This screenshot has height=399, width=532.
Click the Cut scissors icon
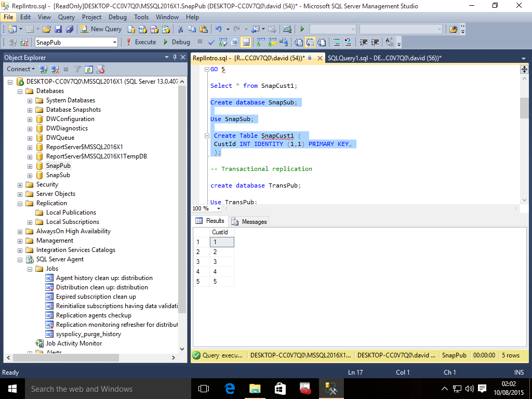point(180,29)
